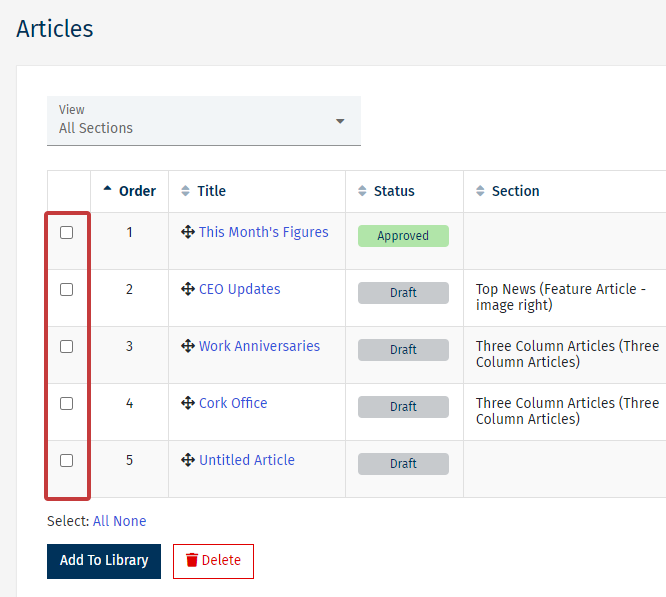Click the Section column sort arrows
Screen dimensions: 666x597
[x=480, y=191]
